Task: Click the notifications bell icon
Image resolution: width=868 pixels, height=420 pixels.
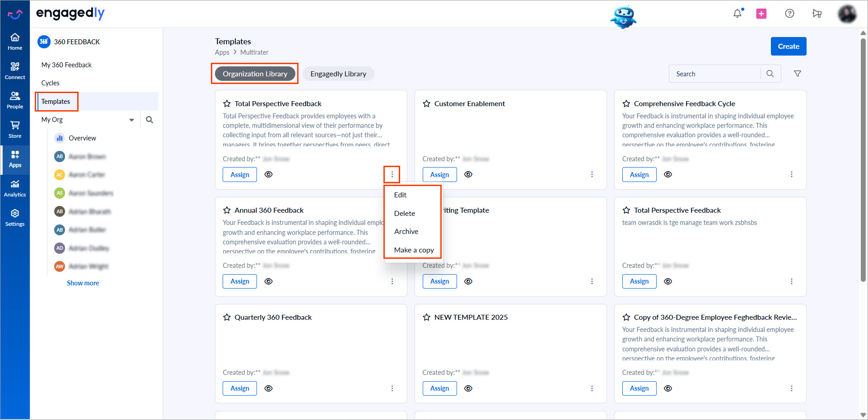Action: click(737, 14)
